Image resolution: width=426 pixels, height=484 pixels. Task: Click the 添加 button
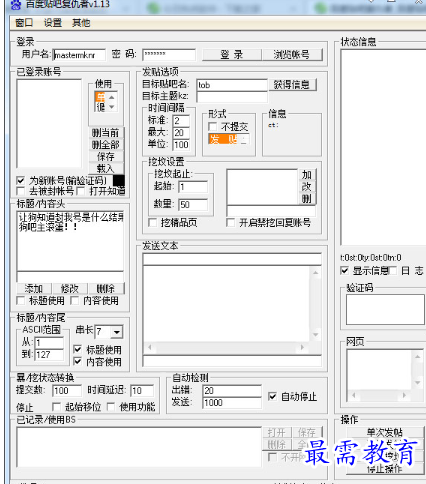coord(34,288)
